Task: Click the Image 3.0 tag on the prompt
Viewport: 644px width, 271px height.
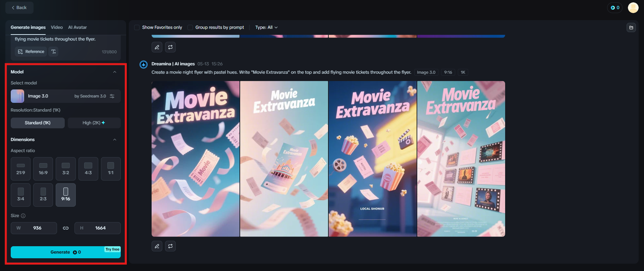Action: tap(426, 72)
